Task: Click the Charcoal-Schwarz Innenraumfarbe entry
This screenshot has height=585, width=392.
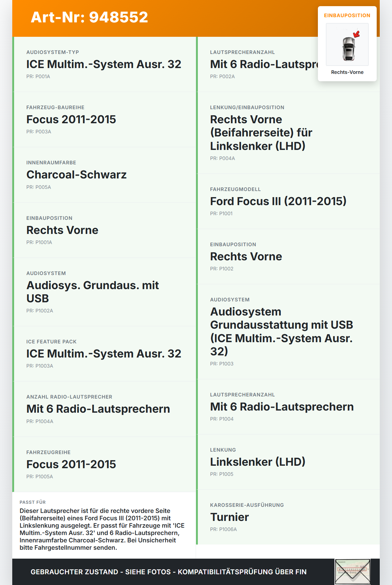Action: pyautogui.click(x=104, y=175)
